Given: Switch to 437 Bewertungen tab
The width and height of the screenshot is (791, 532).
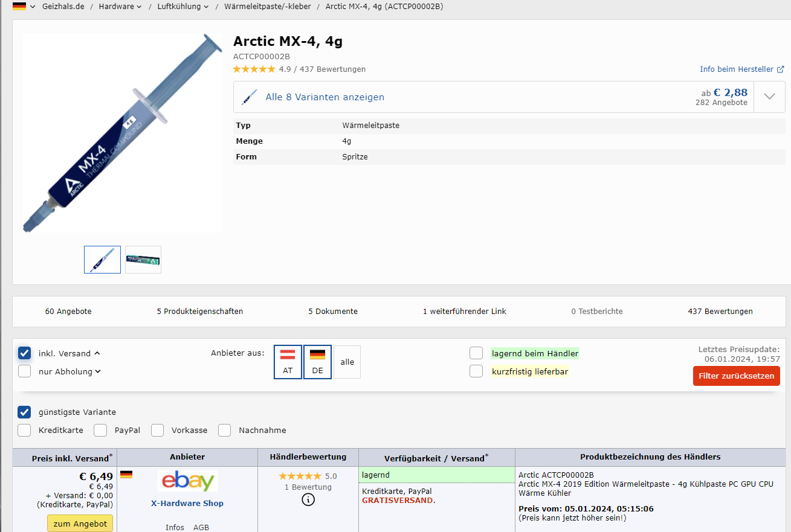Looking at the screenshot, I should coord(720,312).
